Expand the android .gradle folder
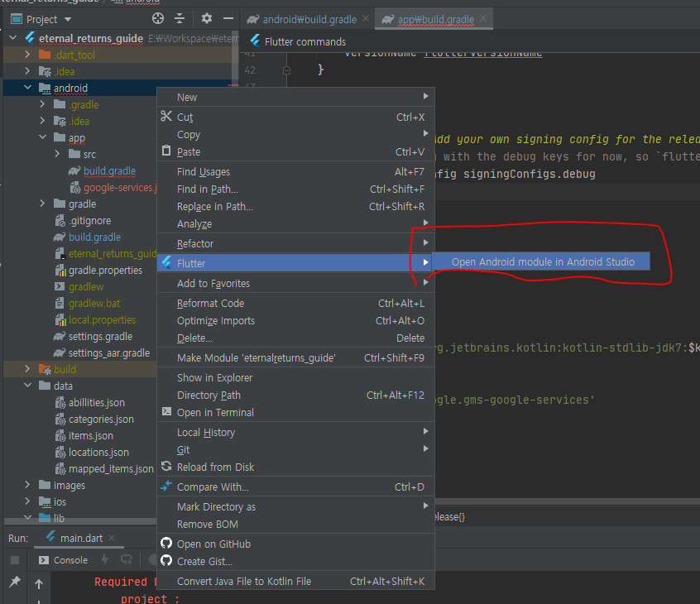Image resolution: width=700 pixels, height=604 pixels. tap(42, 104)
